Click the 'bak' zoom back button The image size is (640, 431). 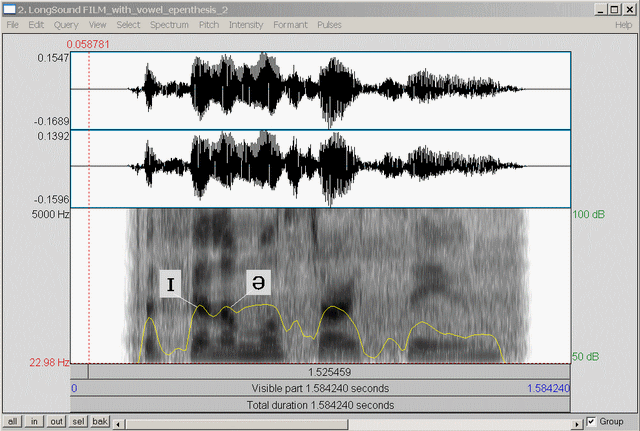(100, 421)
